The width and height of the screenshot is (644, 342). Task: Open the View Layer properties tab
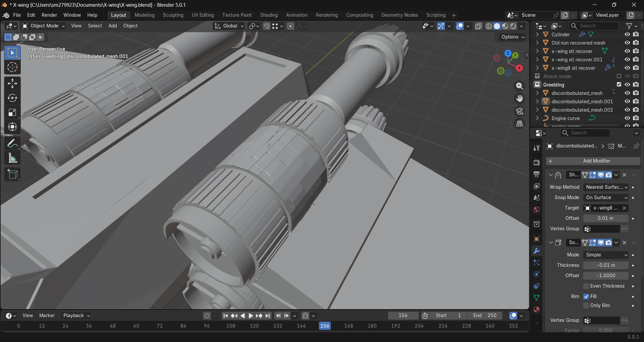point(537,186)
